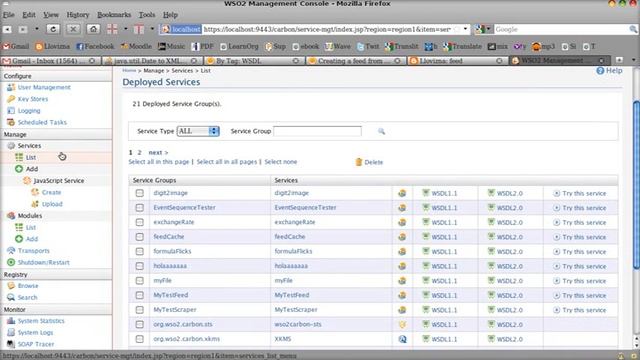The width and height of the screenshot is (640, 360).
Task: Tick the checkbox for EventSequenceTester
Action: [140, 208]
